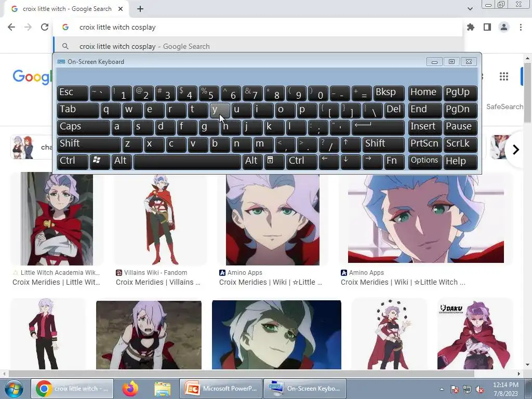The width and height of the screenshot is (532, 399).
Task: Open a new tab with the plus button
Action: tap(140, 9)
